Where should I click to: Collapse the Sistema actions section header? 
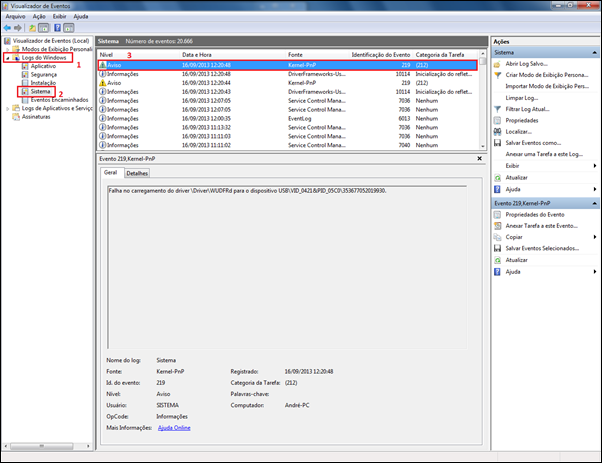tap(594, 53)
